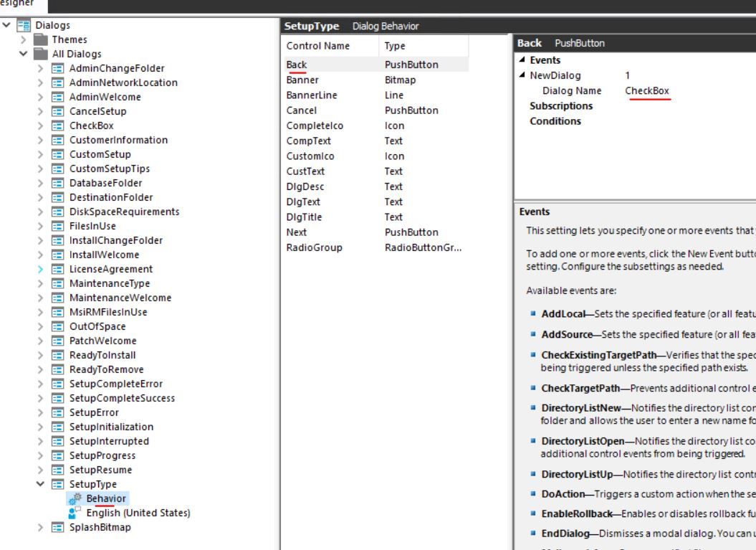Click the Themes folder icon
Screen dimensions: 756x550
(x=41, y=39)
